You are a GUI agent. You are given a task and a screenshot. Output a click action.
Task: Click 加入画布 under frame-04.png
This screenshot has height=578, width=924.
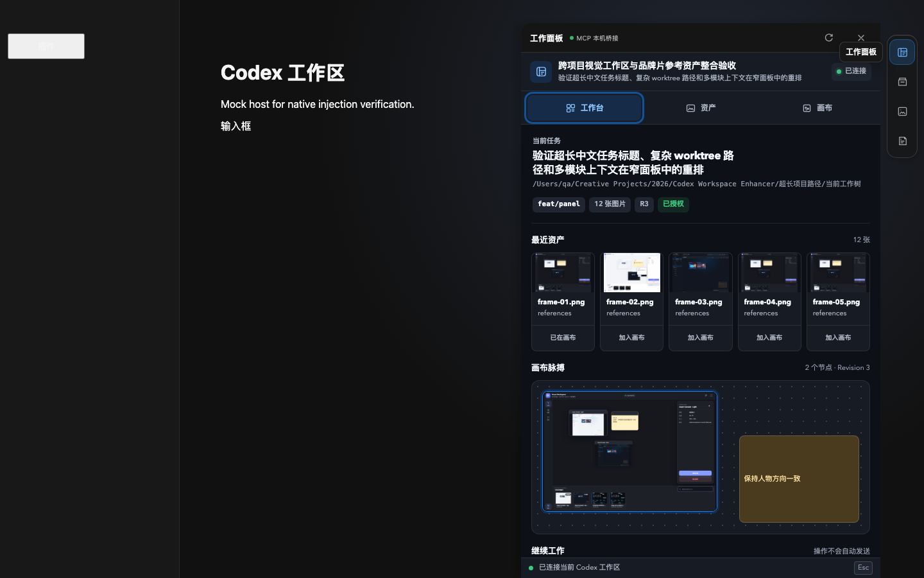(x=769, y=338)
